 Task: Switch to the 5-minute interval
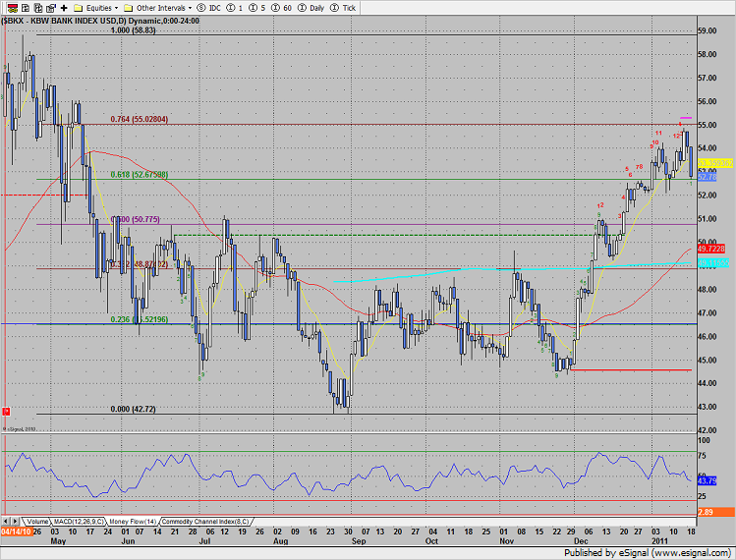pos(256,7)
